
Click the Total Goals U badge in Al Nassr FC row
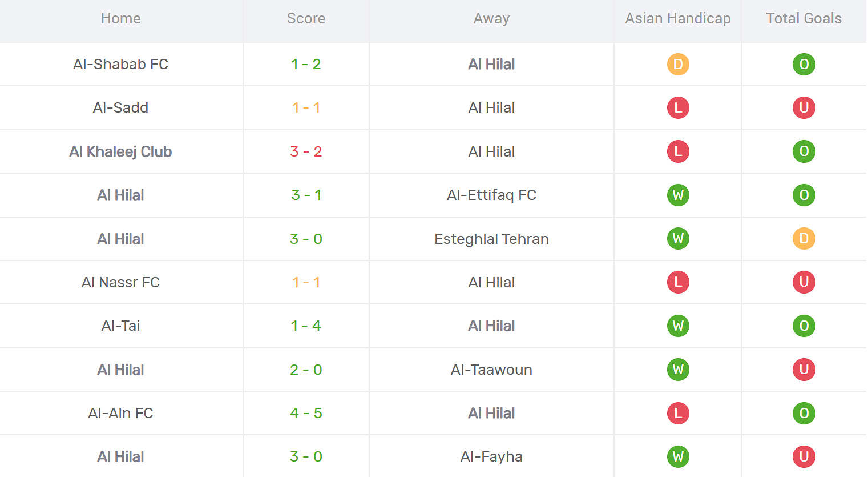[804, 282]
